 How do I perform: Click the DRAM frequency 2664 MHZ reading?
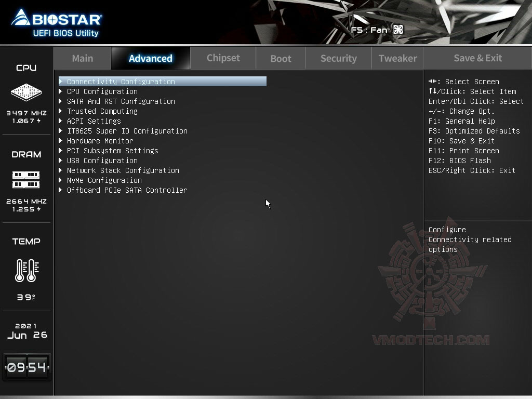click(26, 201)
